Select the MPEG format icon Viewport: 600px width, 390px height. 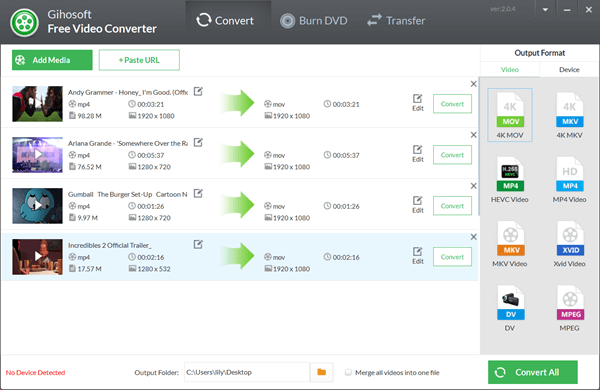tap(569, 303)
